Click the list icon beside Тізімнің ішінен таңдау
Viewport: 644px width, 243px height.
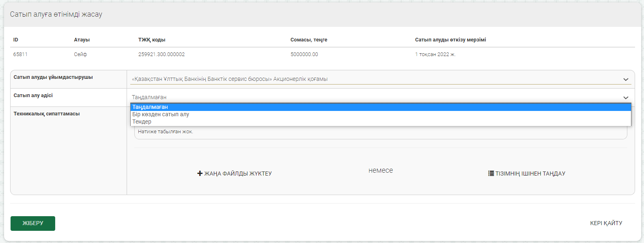[491, 174]
